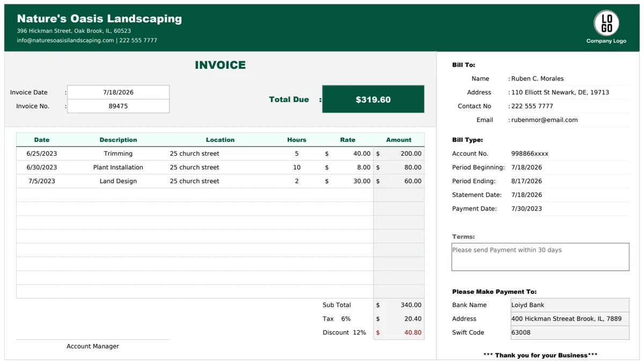Click the Company Logo circle icon

click(606, 24)
